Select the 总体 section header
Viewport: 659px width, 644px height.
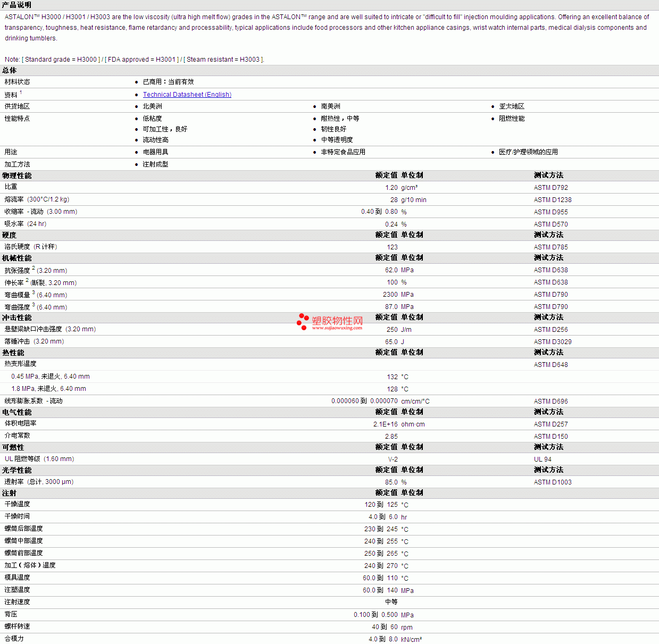[10, 70]
